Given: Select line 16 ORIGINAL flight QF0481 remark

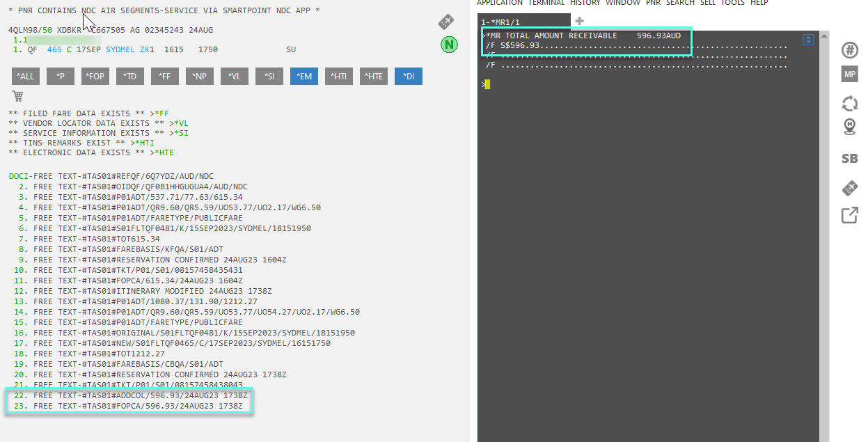Looking at the screenshot, I should coord(184,333).
